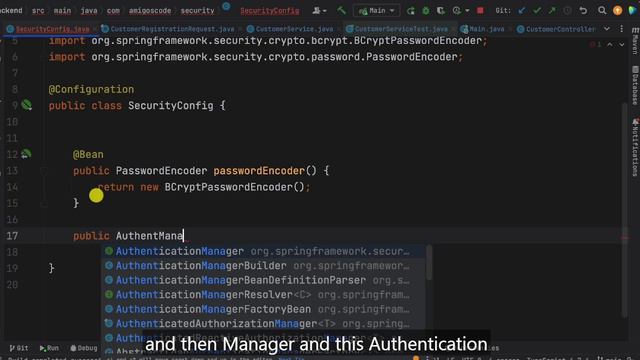640x360 pixels.
Task: Switch to CustomerController tab
Action: coord(556,29)
